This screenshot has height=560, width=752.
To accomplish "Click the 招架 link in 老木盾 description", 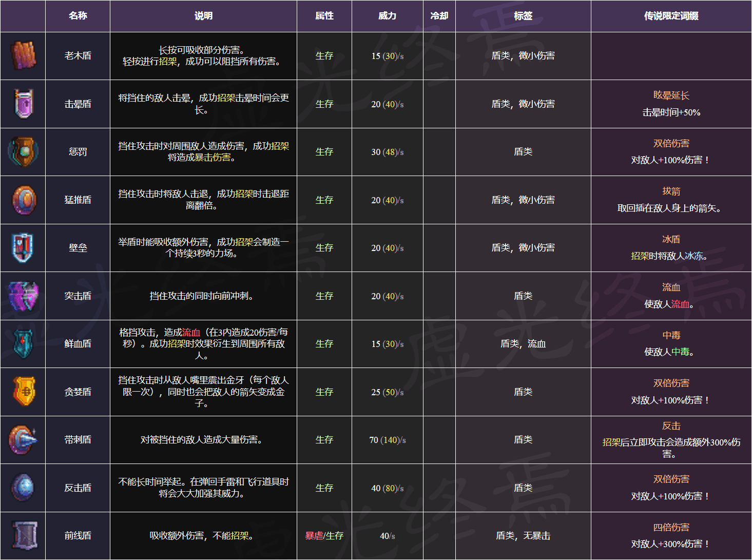I will pyautogui.click(x=168, y=62).
